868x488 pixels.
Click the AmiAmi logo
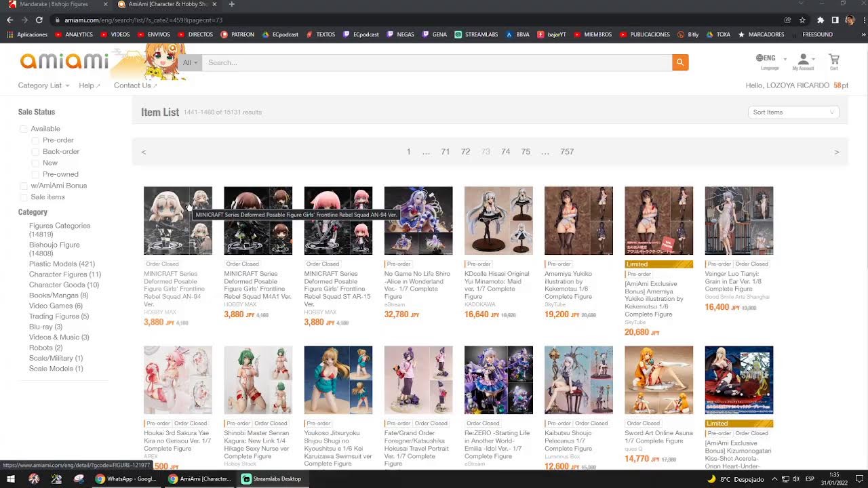64,62
